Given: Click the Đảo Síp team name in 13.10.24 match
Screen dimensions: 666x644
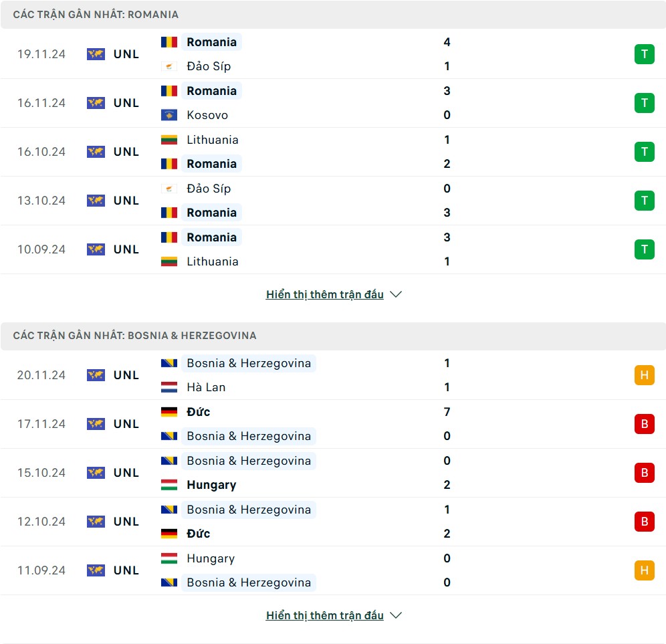Looking at the screenshot, I should pyautogui.click(x=209, y=188).
